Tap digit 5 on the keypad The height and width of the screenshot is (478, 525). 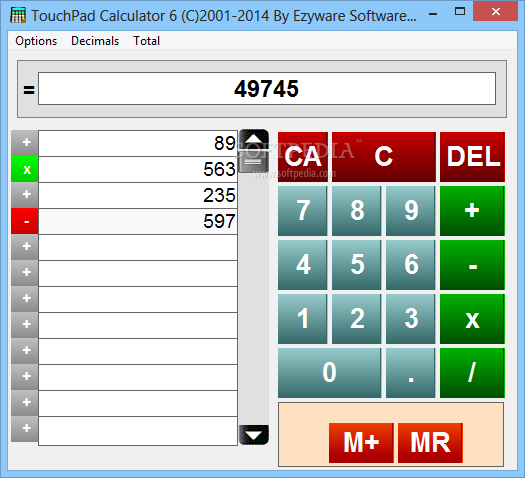coord(357,265)
